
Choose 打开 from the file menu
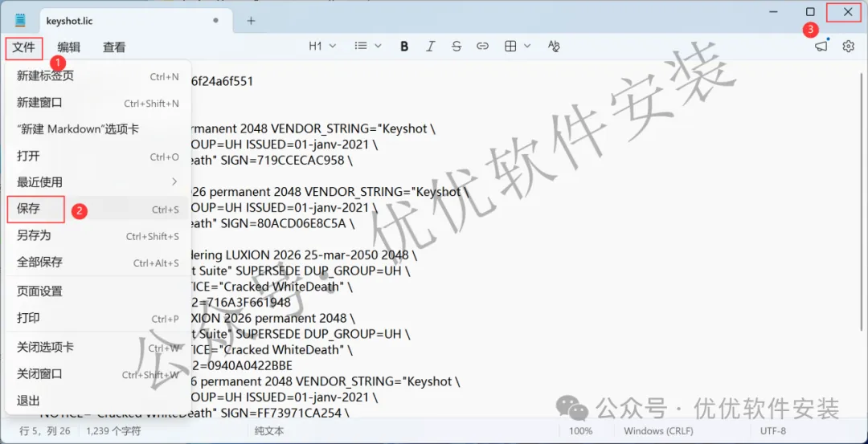point(98,156)
